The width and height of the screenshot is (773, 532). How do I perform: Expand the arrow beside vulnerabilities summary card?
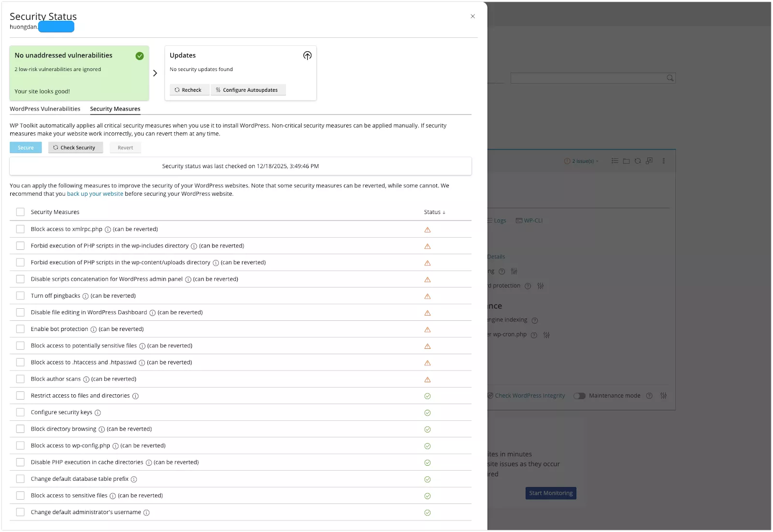click(155, 73)
